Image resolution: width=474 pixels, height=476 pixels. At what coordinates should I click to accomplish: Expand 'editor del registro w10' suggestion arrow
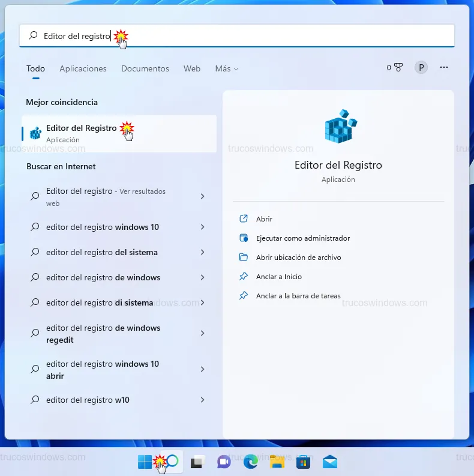(202, 400)
